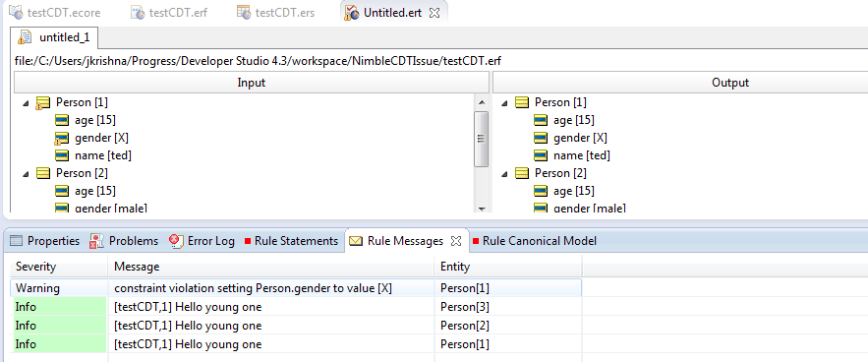Collapse Person [2] in Output tree
The width and height of the screenshot is (868, 362).
pyautogui.click(x=504, y=173)
